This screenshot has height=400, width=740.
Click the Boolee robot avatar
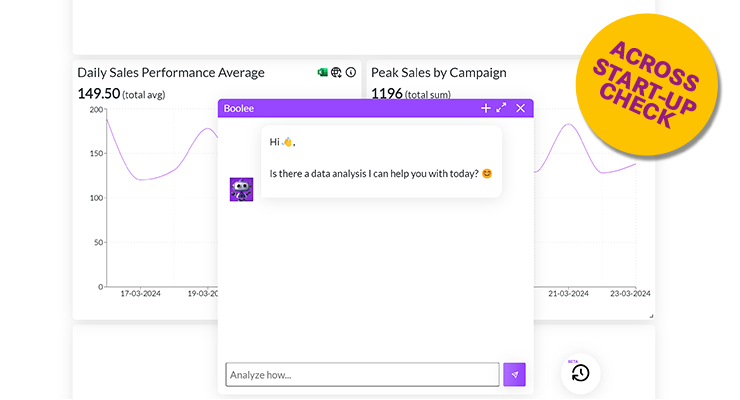coord(241,189)
